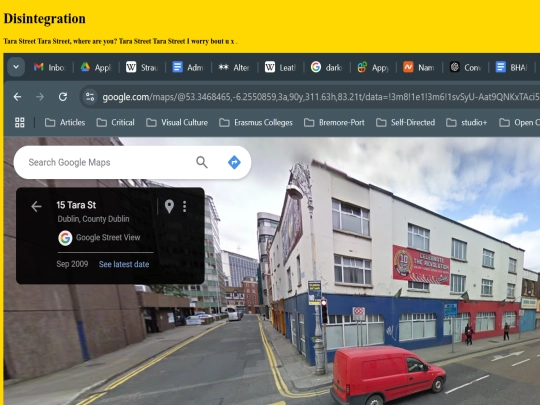View site information icon in address bar
This screenshot has width=540, height=405.
point(90,97)
